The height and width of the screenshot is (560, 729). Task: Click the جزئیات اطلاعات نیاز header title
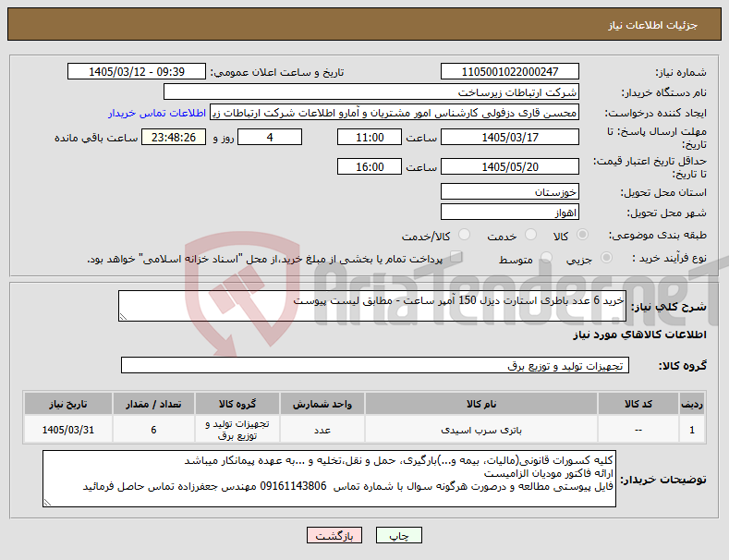click(652, 25)
